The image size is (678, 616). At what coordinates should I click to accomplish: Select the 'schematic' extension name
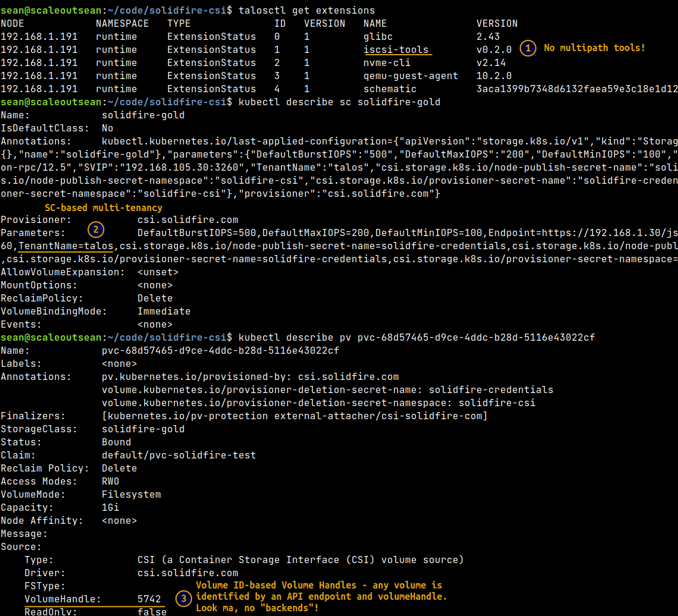click(x=390, y=89)
